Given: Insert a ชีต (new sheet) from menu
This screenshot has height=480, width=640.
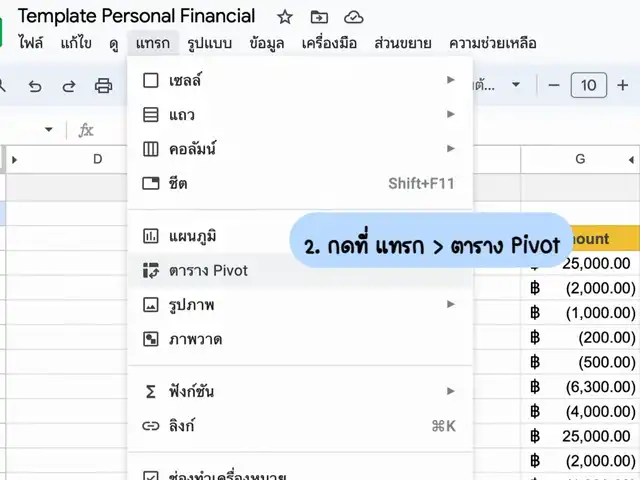Looking at the screenshot, I should click(x=178, y=183).
